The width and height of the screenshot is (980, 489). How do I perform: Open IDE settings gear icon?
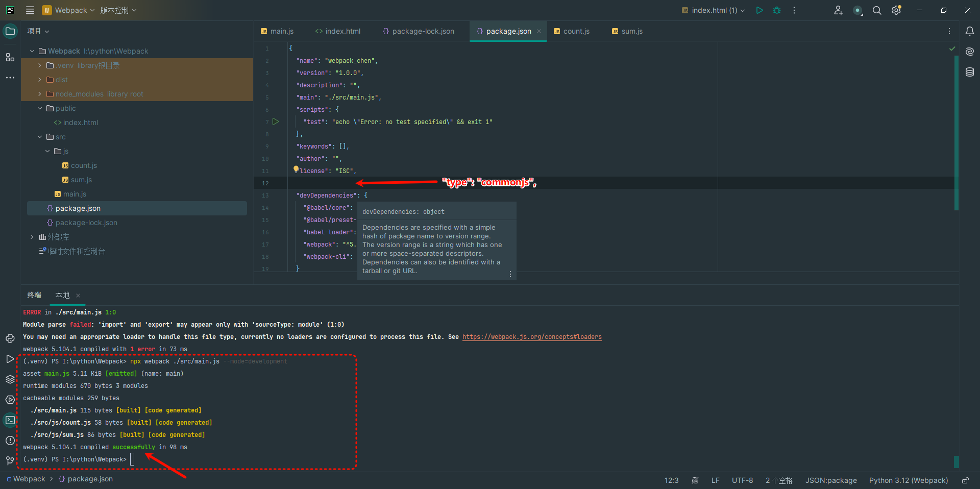pos(896,10)
